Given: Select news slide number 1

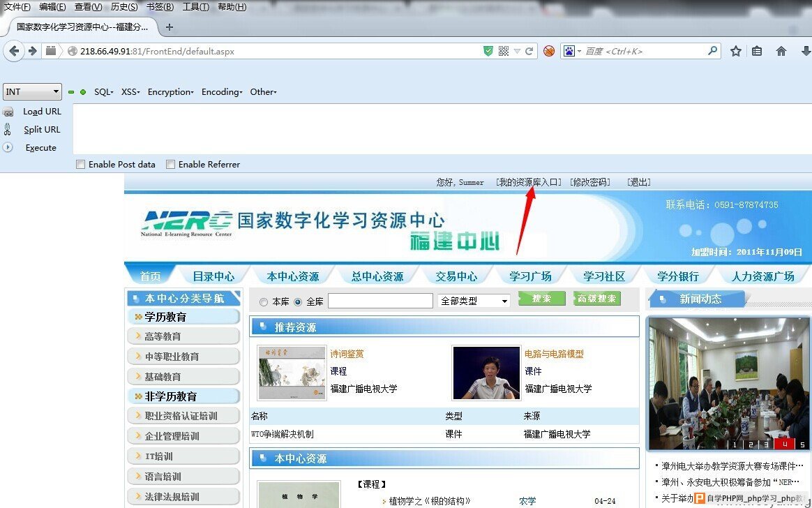Looking at the screenshot, I should (735, 444).
